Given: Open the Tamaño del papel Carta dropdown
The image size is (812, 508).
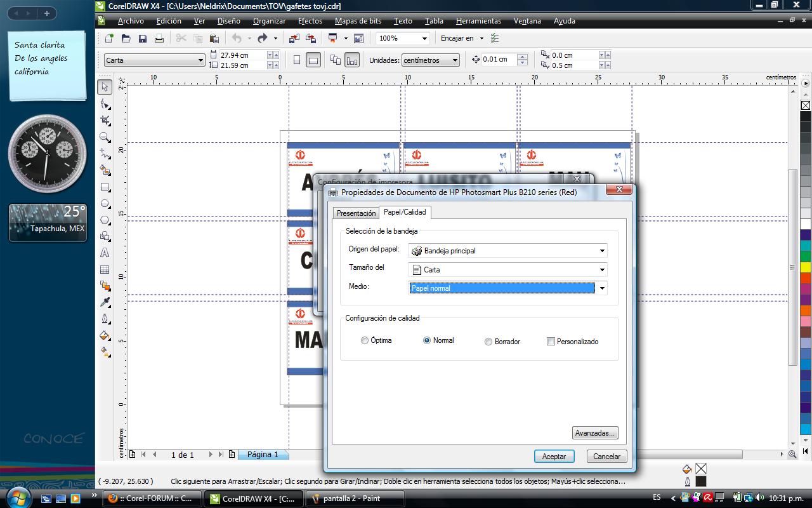Looking at the screenshot, I should pyautogui.click(x=507, y=269).
